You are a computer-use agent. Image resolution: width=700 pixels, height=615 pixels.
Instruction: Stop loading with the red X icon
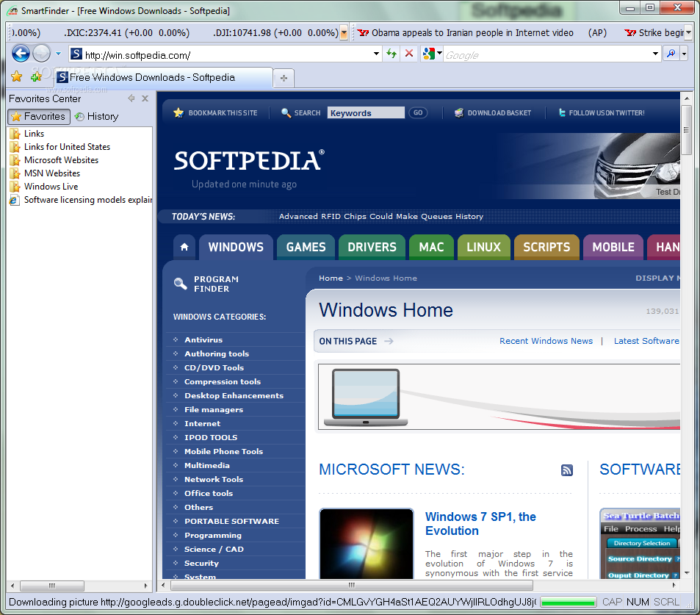[408, 54]
